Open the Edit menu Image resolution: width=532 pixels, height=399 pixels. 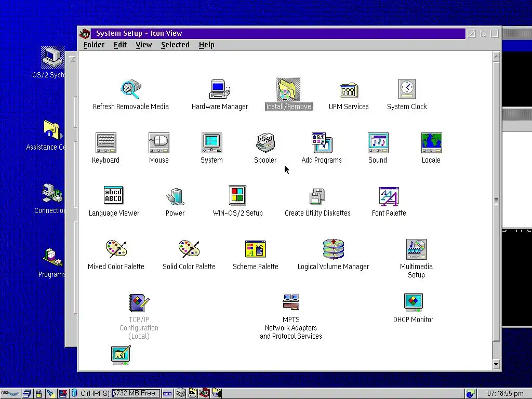point(120,45)
